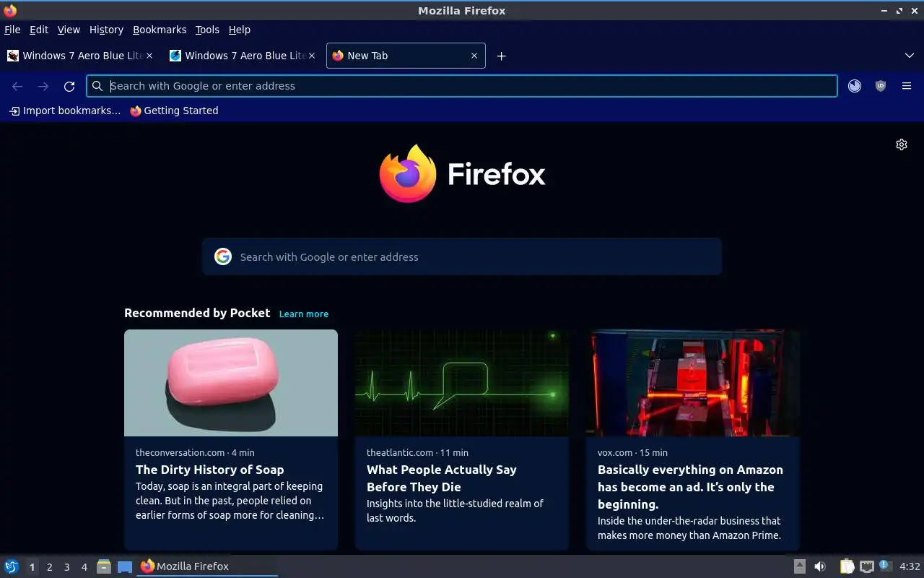Click the Back navigation arrow
The width and height of the screenshot is (924, 578).
click(17, 86)
